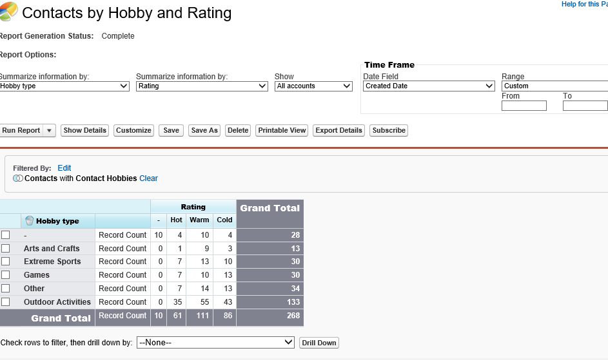The height and width of the screenshot is (364, 608).
Task: Click the Export Details button
Action: coord(338,130)
